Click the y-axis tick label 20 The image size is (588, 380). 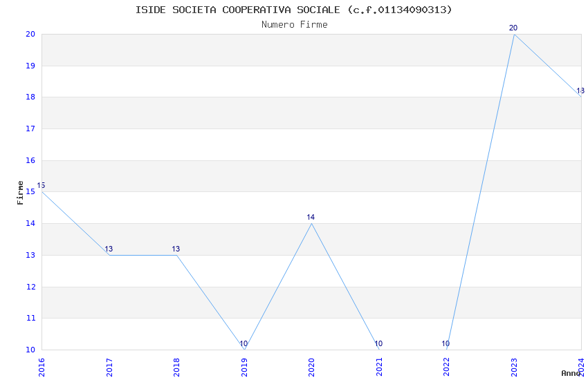(30, 34)
